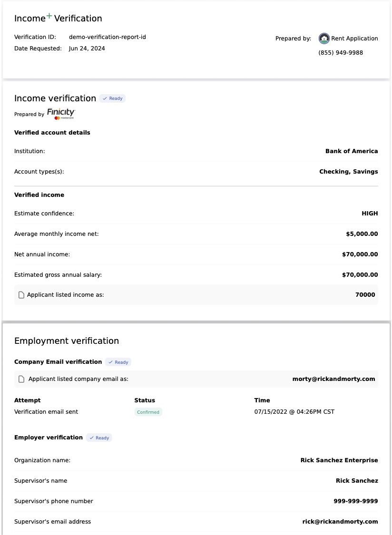Click the Employer verification subheading
392x535 pixels.
coord(49,438)
